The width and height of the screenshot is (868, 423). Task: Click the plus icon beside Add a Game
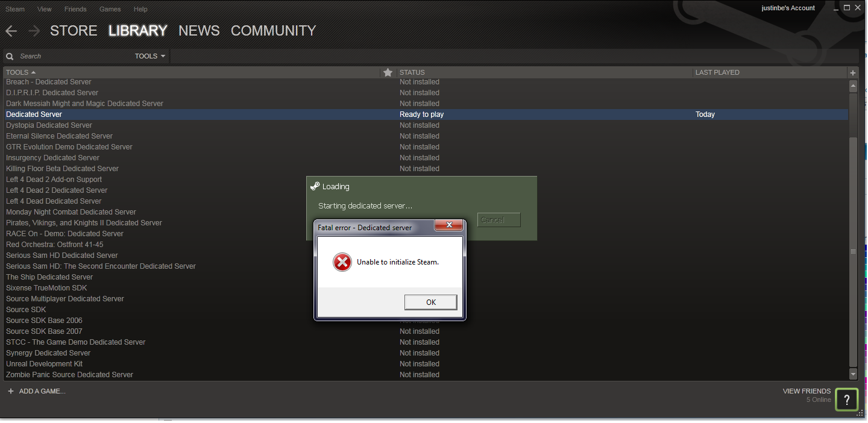(10, 391)
